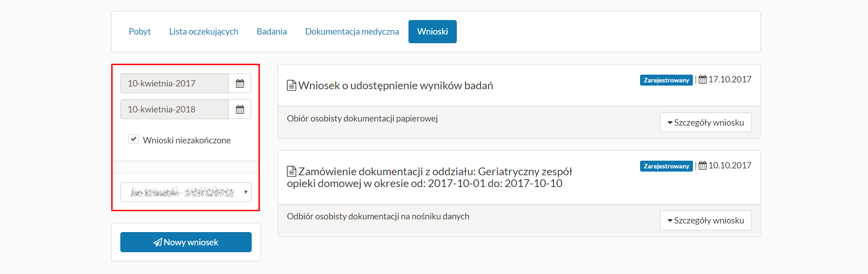Click document icon beside Wniosek o udostępnienie
The height and width of the screenshot is (274, 868).
[291, 86]
